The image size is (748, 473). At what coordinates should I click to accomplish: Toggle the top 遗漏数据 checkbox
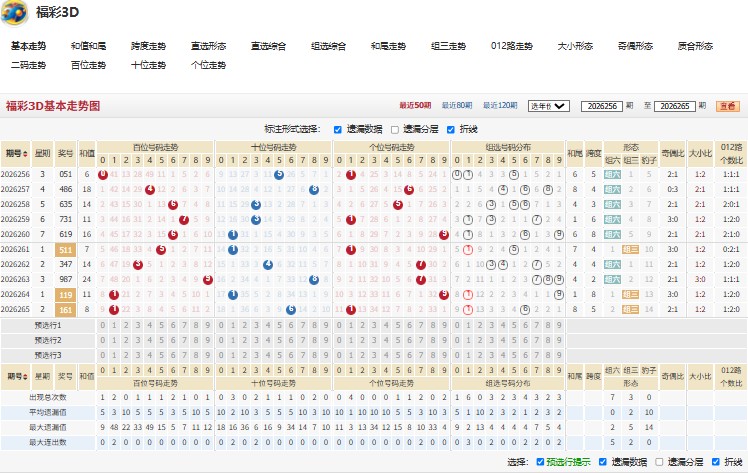(x=338, y=130)
